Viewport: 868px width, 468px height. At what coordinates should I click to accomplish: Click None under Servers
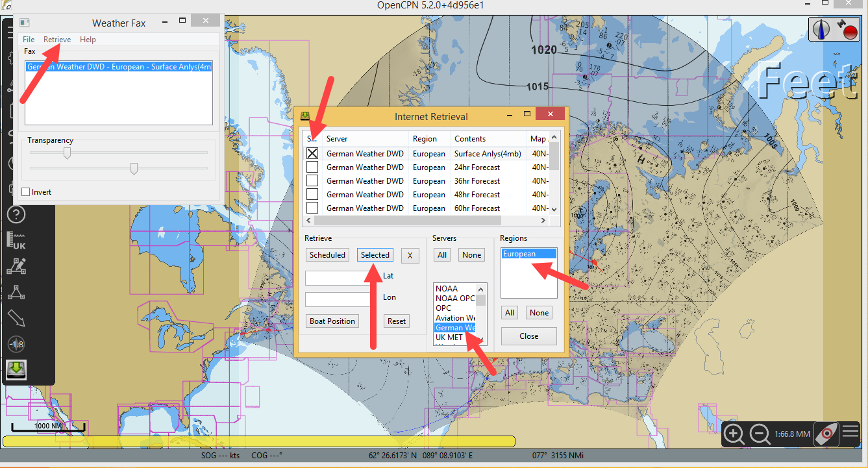(471, 255)
